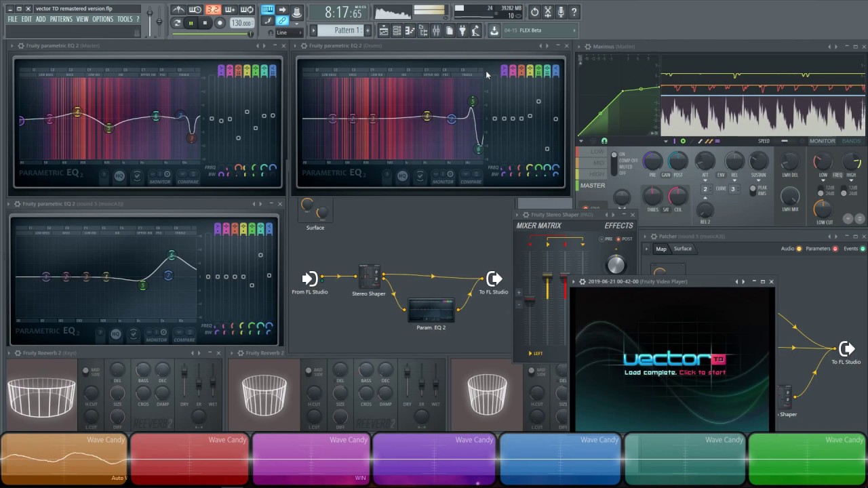Click the metronome icon in the transport bar

point(179,9)
